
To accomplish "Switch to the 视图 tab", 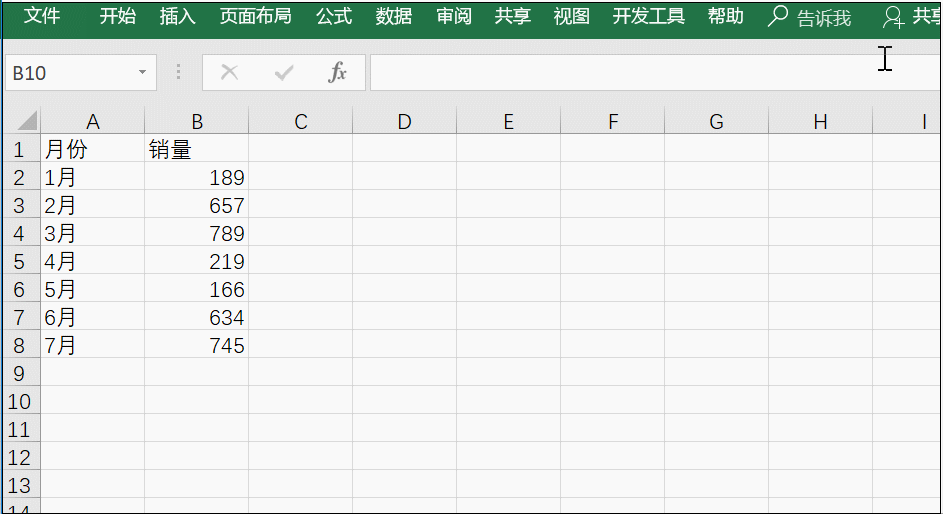I will pos(571,16).
